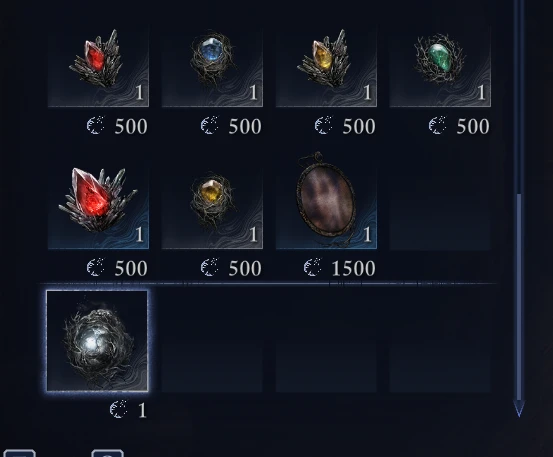The image size is (553, 457).
Task: Click the 500 price below the blue orb
Action: point(245,126)
